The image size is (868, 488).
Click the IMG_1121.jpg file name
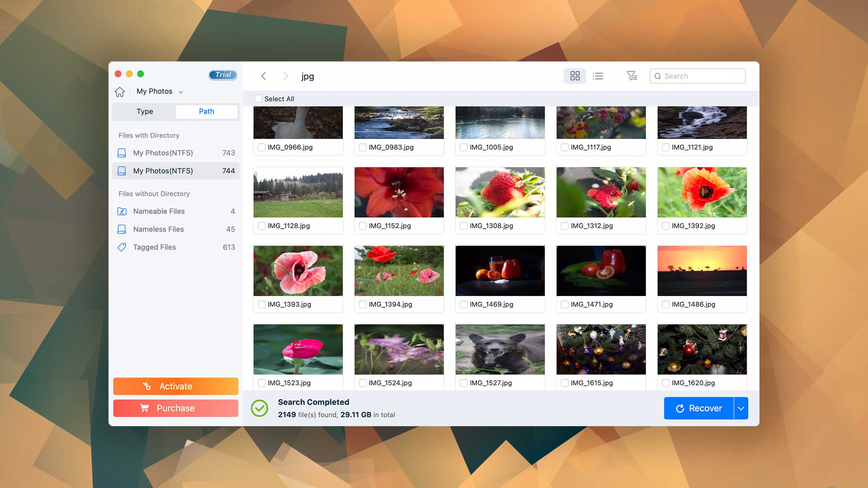pos(692,147)
